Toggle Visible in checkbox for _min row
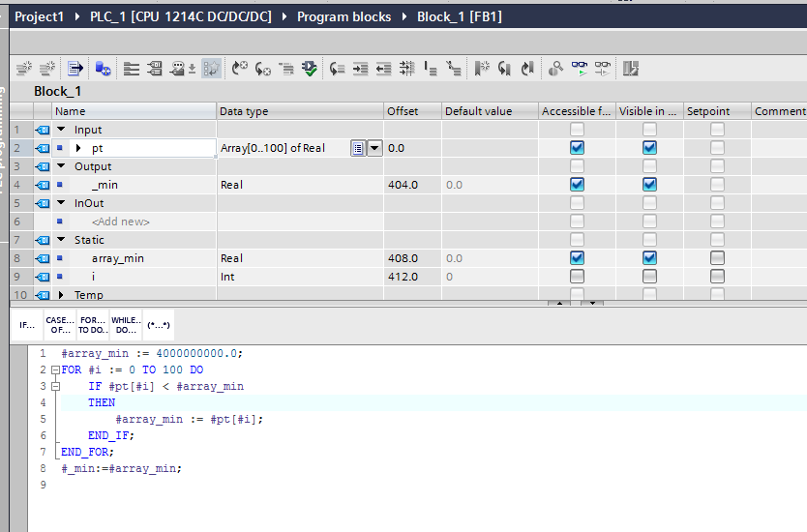807x532 pixels. pos(649,184)
